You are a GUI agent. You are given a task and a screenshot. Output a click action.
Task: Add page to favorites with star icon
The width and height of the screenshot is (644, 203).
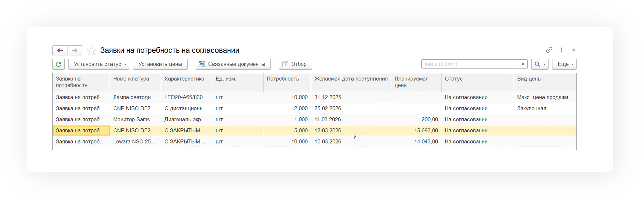click(92, 50)
